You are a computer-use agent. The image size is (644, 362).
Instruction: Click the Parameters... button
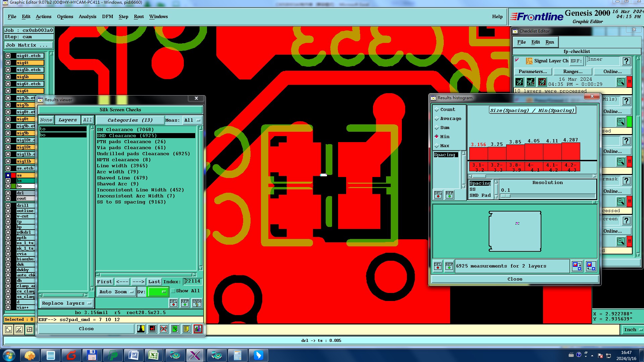tap(532, 71)
